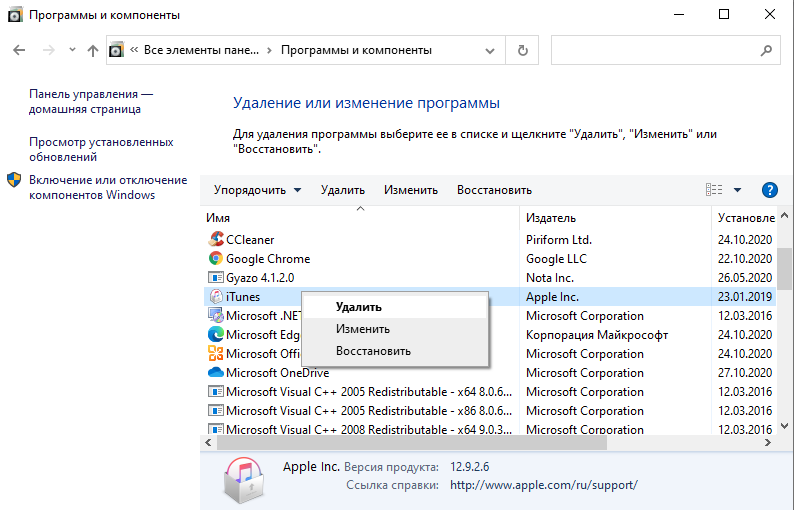The width and height of the screenshot is (794, 510).
Task: Click the Visual C++ 2005 x86 icon
Action: (216, 410)
